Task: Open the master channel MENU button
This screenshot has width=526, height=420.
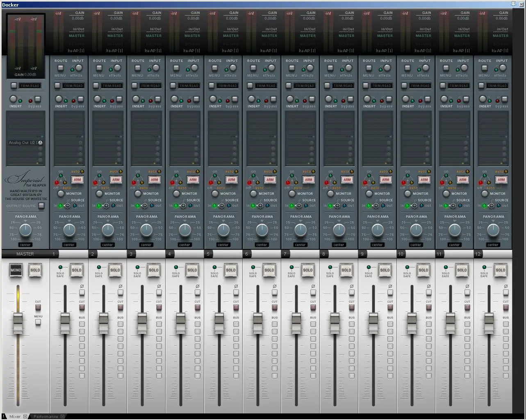Action: [38, 322]
